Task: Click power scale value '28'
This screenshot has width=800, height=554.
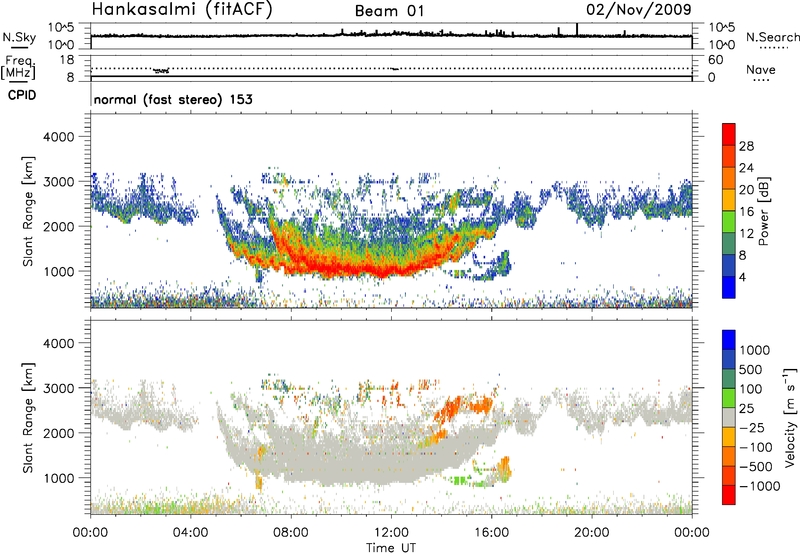Action: coord(746,146)
